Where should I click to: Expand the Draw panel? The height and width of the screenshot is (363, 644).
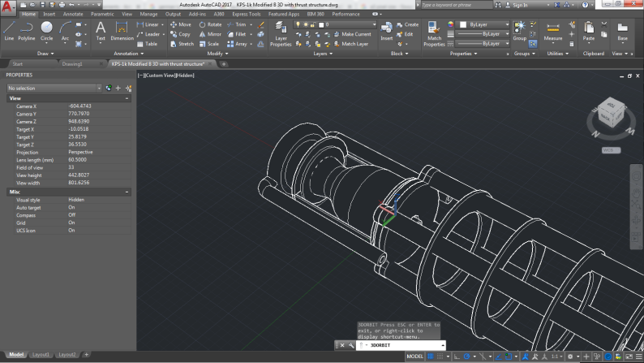pyautogui.click(x=45, y=54)
